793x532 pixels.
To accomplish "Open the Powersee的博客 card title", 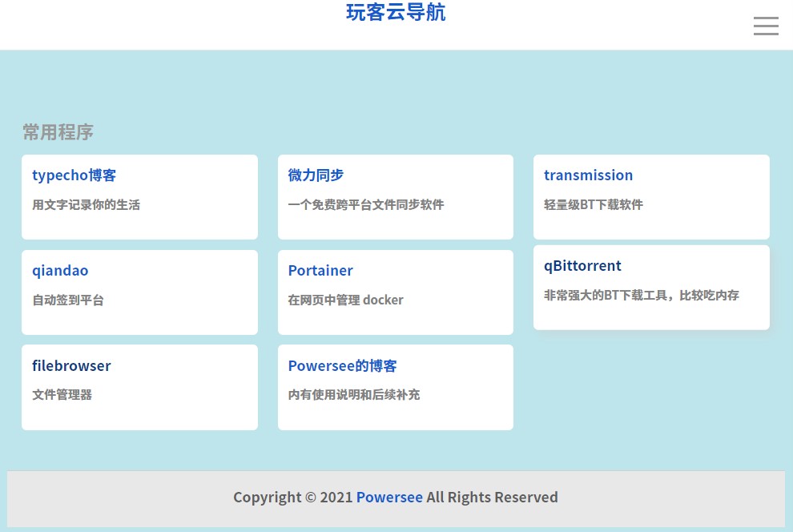I will (342, 365).
